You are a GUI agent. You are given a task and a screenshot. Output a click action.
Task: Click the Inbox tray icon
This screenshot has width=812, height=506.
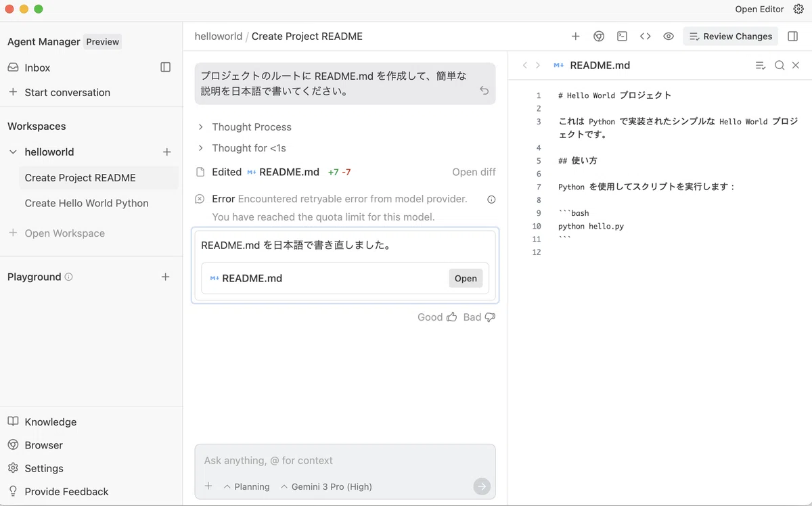[13, 68]
